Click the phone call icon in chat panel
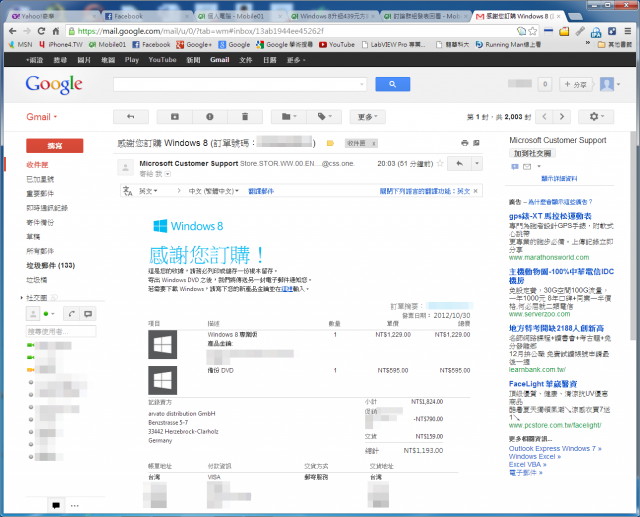The height and width of the screenshot is (517, 640). point(71,314)
